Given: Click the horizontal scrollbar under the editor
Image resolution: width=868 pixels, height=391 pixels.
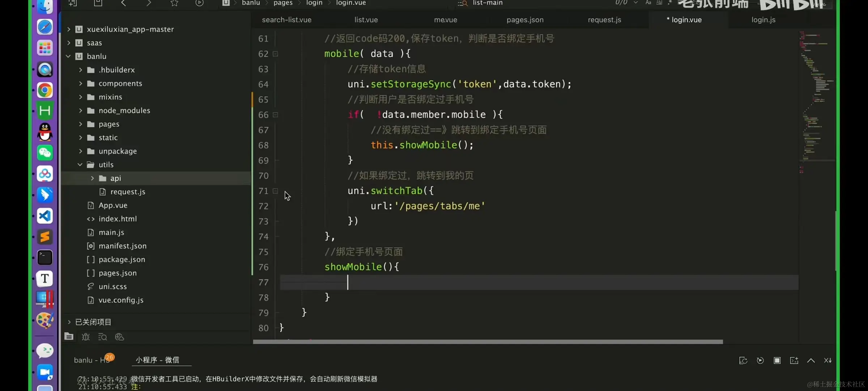Looking at the screenshot, I should pos(488,341).
